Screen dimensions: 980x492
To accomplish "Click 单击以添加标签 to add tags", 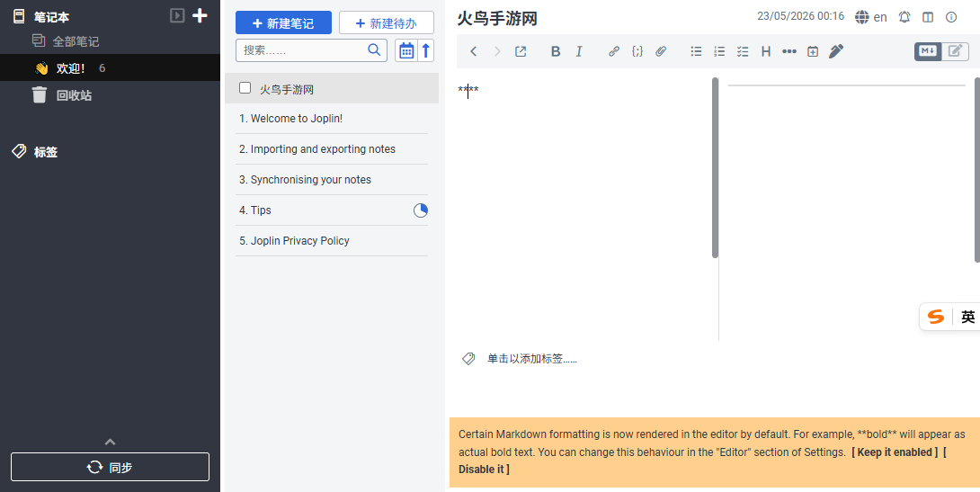I will click(x=532, y=359).
